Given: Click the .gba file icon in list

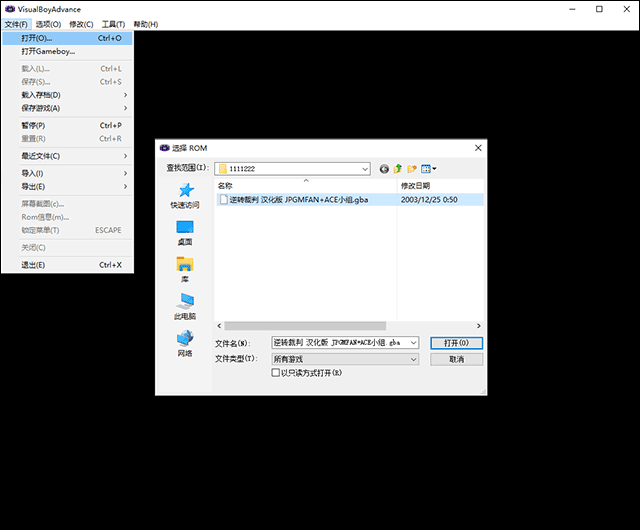Looking at the screenshot, I should point(223,199).
